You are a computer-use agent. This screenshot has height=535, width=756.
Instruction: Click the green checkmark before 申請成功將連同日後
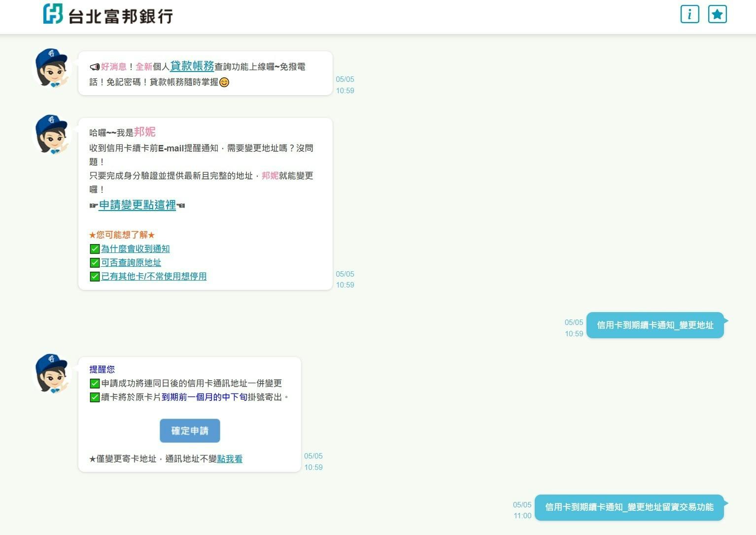tap(95, 384)
